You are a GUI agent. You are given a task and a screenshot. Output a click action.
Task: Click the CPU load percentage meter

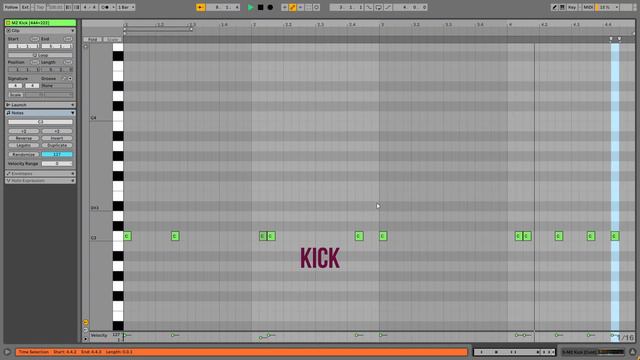608,7
